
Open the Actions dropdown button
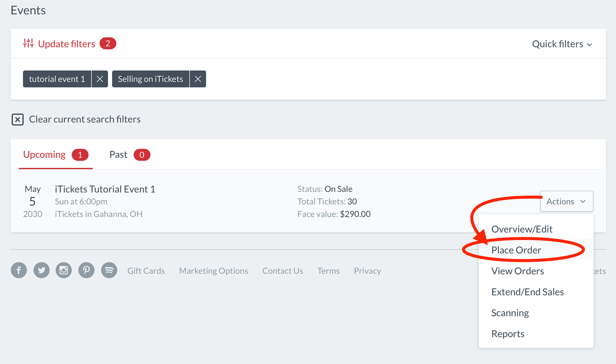coord(566,201)
